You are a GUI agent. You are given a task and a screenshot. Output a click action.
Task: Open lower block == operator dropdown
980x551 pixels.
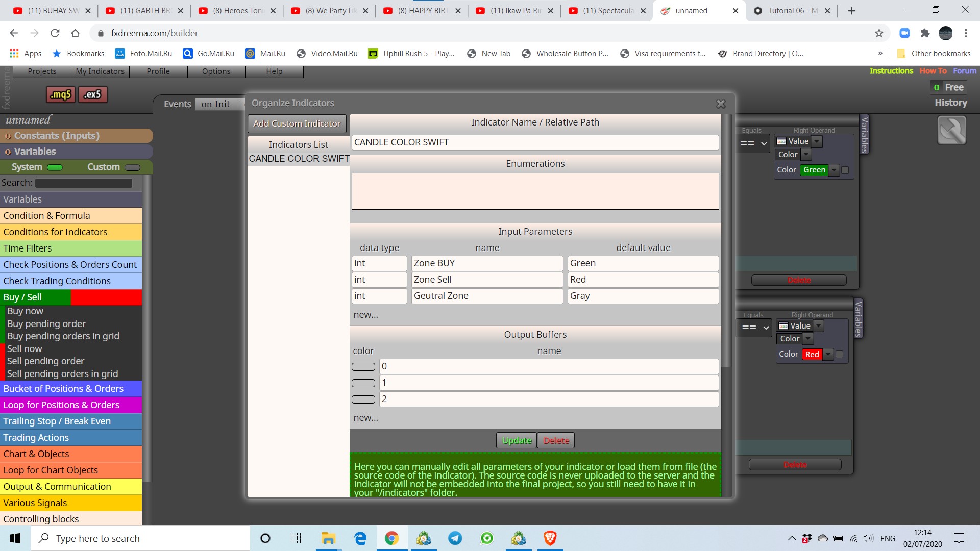point(756,328)
